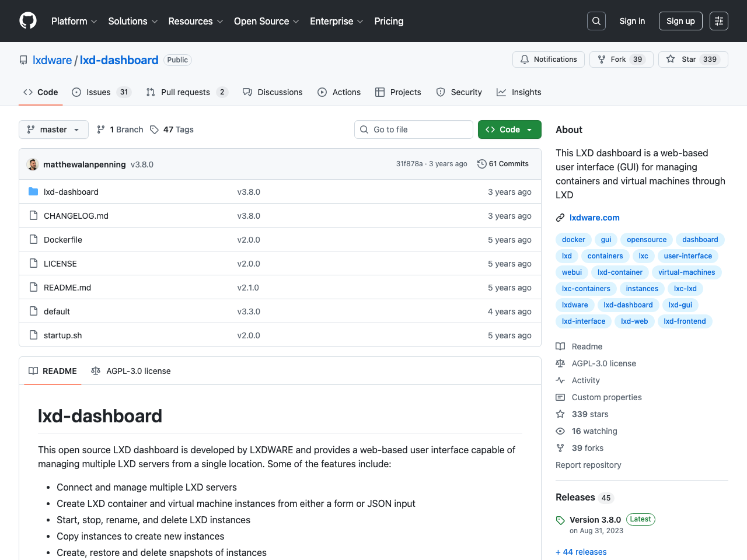Open the AGPL-3.0 license scale icon
The image size is (747, 560).
coord(96,370)
